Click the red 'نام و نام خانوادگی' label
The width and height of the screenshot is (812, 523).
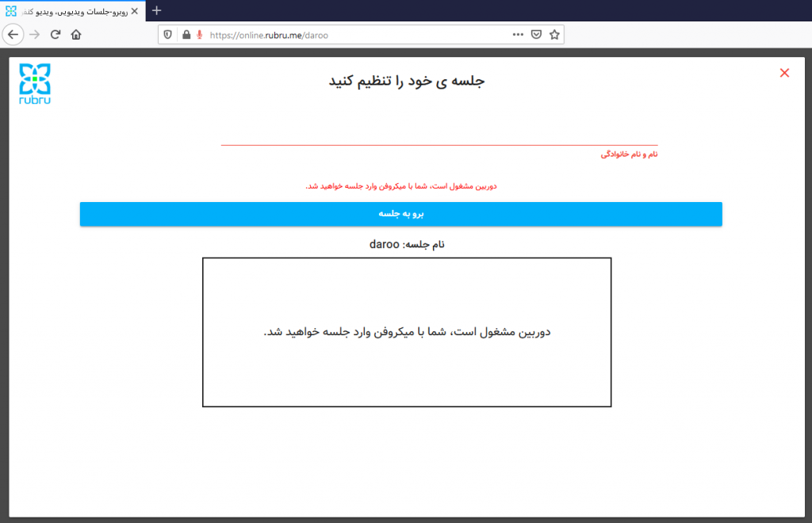629,155
